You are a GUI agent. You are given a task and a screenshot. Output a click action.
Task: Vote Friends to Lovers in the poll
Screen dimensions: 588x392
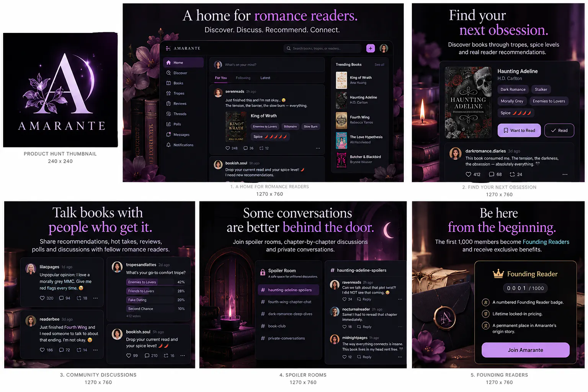[156, 291]
